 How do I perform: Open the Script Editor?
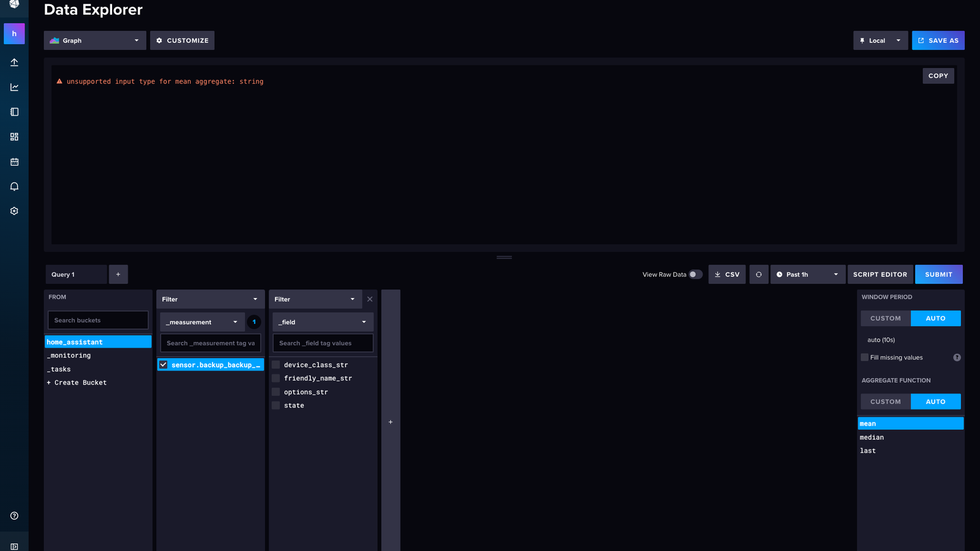[x=880, y=274]
